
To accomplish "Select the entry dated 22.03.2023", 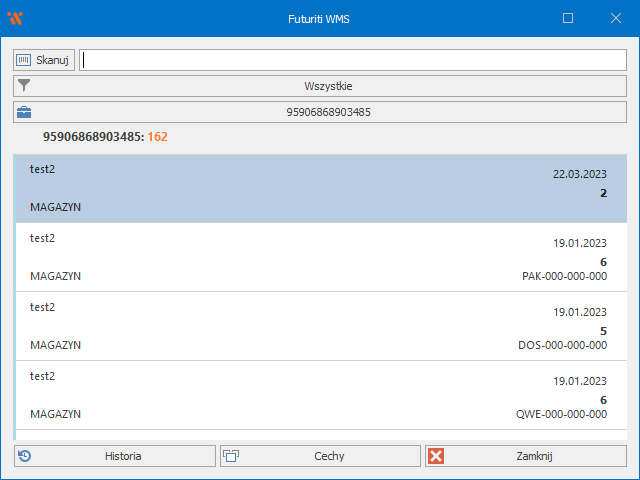I will coord(320,188).
